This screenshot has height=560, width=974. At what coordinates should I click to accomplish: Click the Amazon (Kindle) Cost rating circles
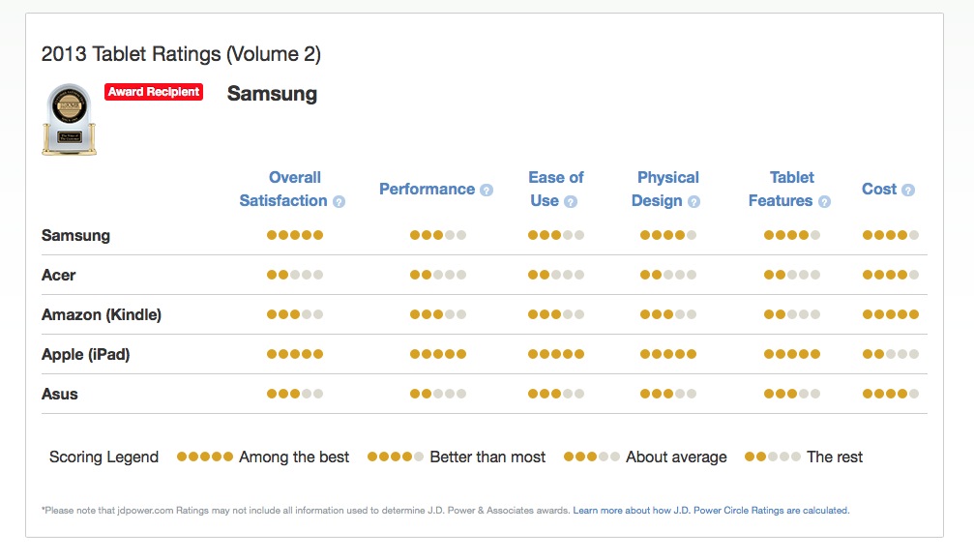click(891, 314)
